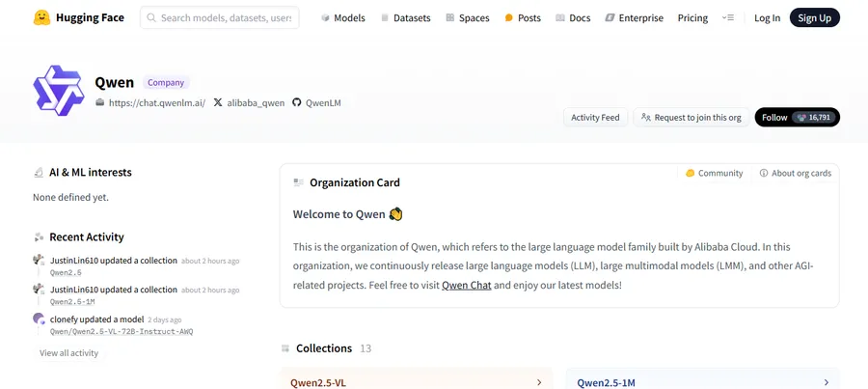868x389 pixels.
Task: Expand the Qwen2.5-1M collection chevron
Action: 827,382
